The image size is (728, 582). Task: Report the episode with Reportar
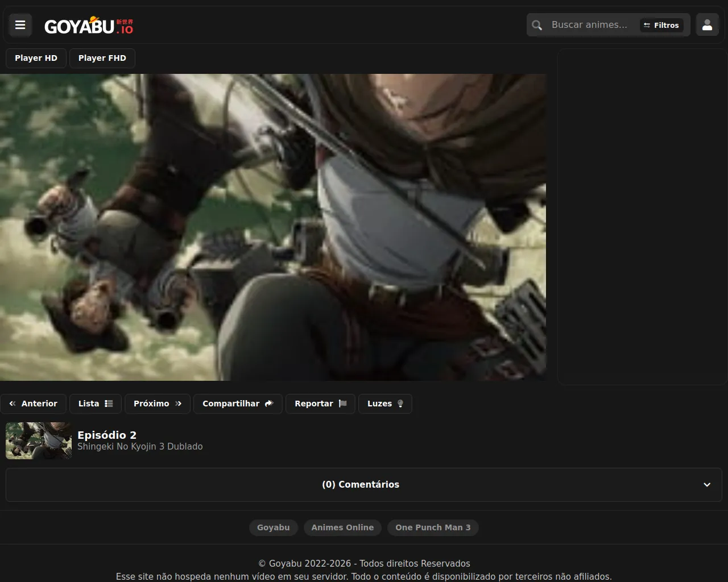tap(321, 404)
